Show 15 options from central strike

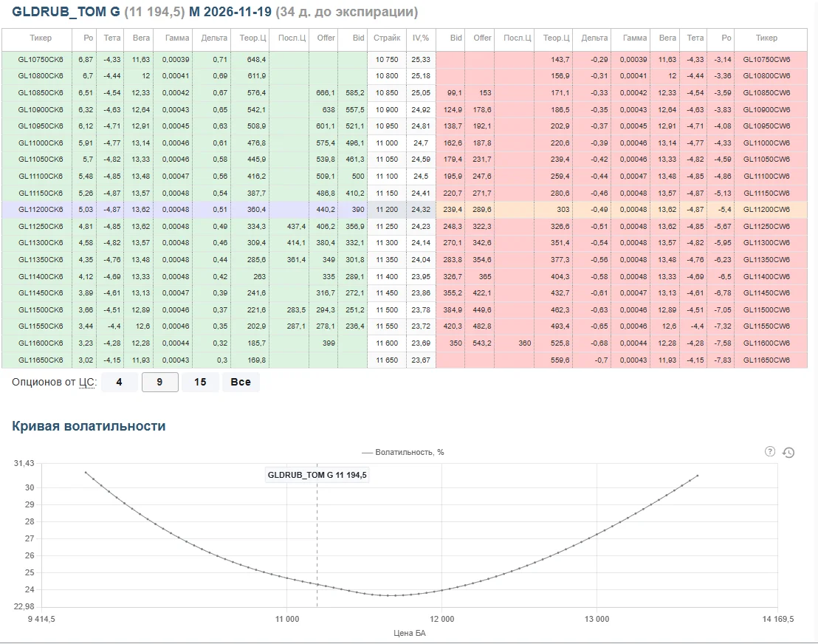coord(200,382)
